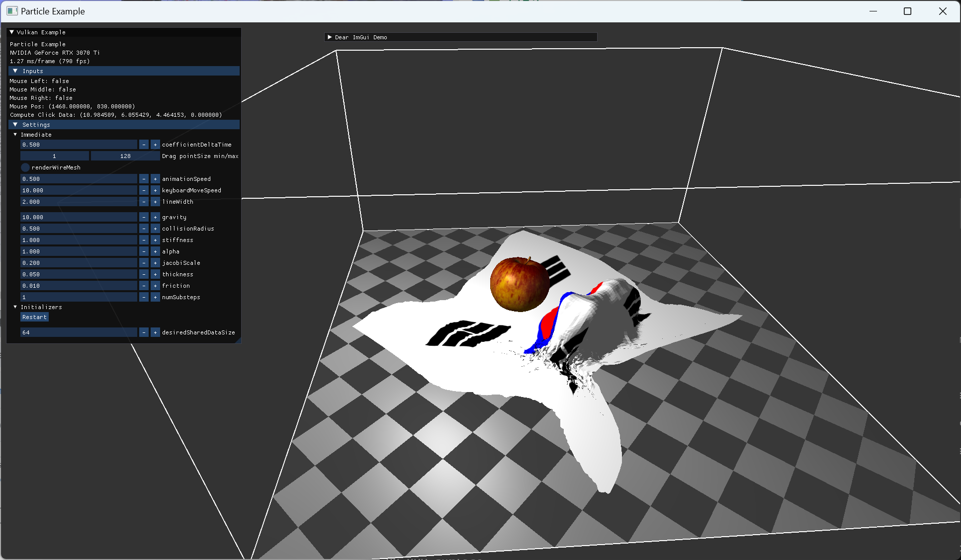The height and width of the screenshot is (560, 961).
Task: Decrease animationSpeed with minus button
Action: [x=144, y=179]
